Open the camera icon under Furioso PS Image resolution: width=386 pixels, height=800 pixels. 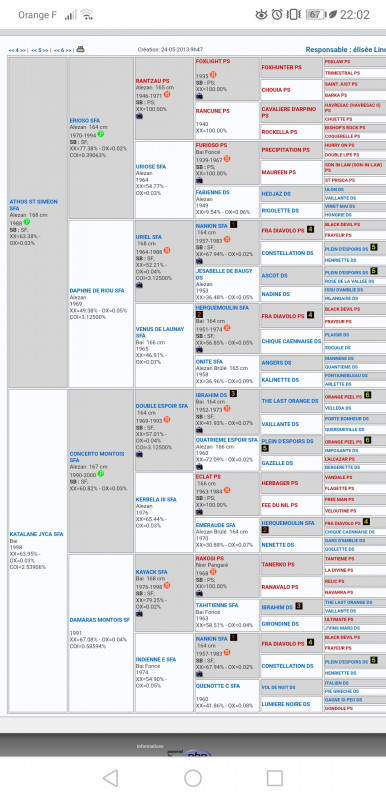pyautogui.click(x=199, y=180)
